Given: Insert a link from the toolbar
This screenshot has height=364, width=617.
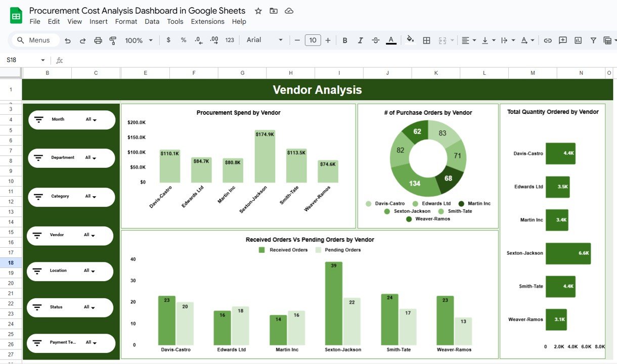Looking at the screenshot, I should click(548, 40).
